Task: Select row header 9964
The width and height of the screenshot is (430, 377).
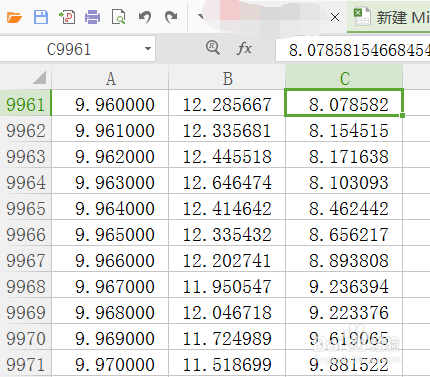Action: click(26, 182)
